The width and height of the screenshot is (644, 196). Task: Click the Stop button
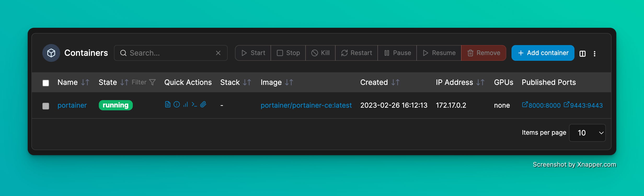click(288, 53)
